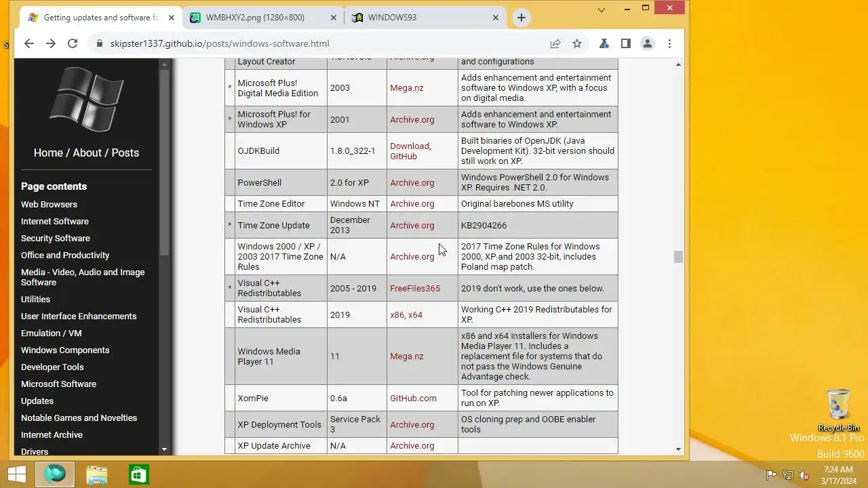Jump to Windows Components section
868x488 pixels.
coord(65,350)
